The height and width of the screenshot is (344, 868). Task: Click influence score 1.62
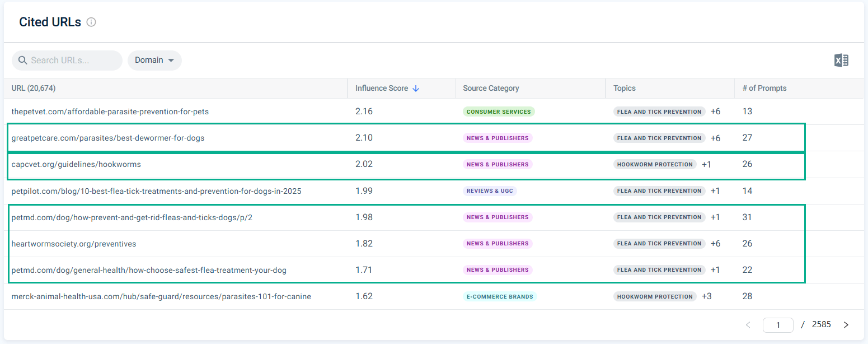(364, 296)
